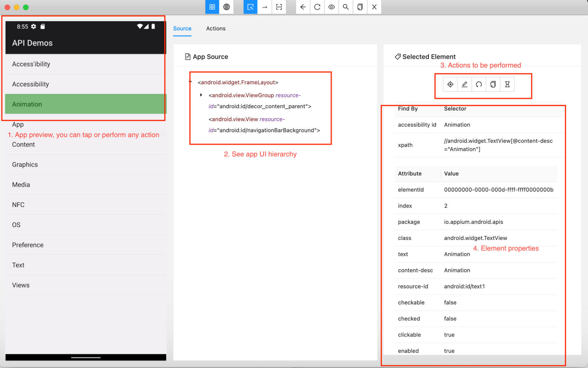The image size is (588, 368).
Task: Enable Tap By Coordinates mode
Action: pos(279,7)
